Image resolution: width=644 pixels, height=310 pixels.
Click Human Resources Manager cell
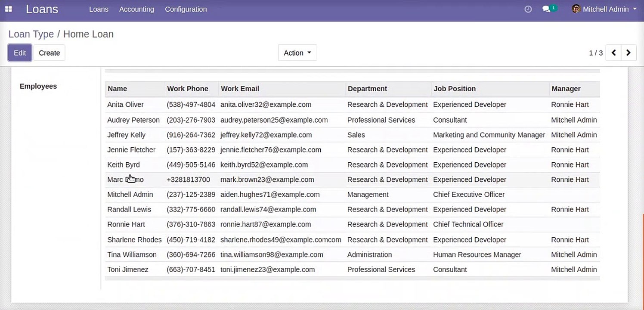[x=477, y=254]
